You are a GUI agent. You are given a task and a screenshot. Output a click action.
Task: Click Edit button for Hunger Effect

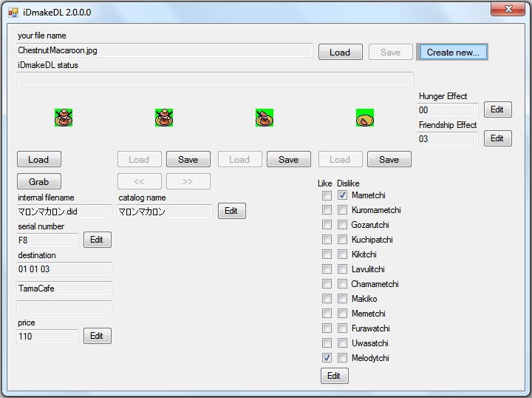497,109
